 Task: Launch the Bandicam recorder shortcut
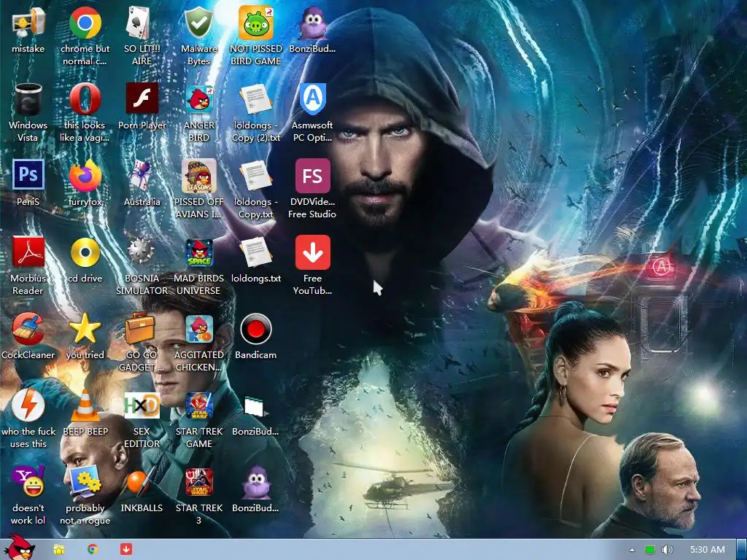pos(256,329)
